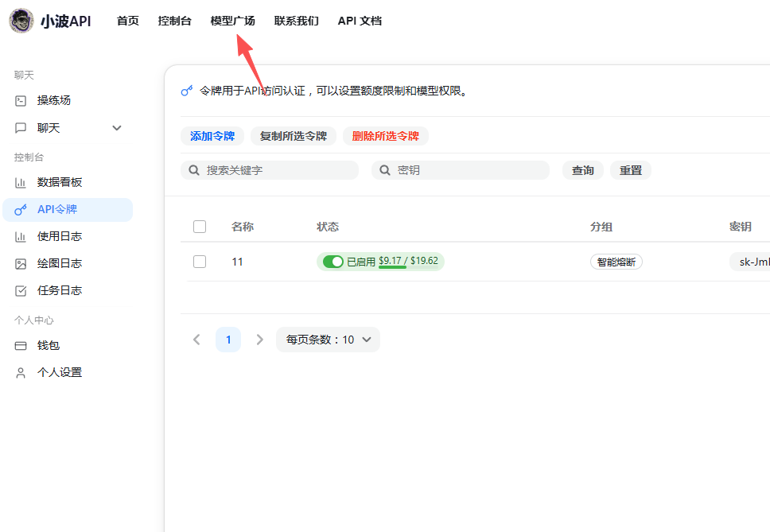
Task: Open 数据看板 chart icon in sidebar
Action: pos(21,182)
